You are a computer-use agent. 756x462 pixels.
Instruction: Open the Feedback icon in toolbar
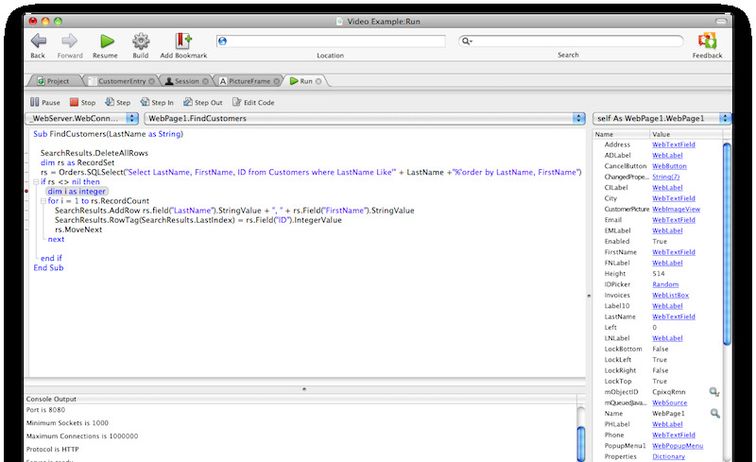(x=707, y=41)
